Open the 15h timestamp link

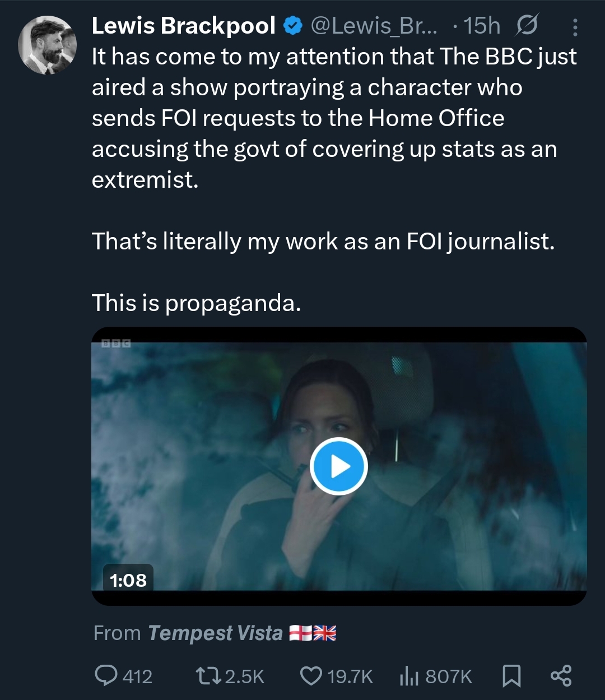pos(481,26)
